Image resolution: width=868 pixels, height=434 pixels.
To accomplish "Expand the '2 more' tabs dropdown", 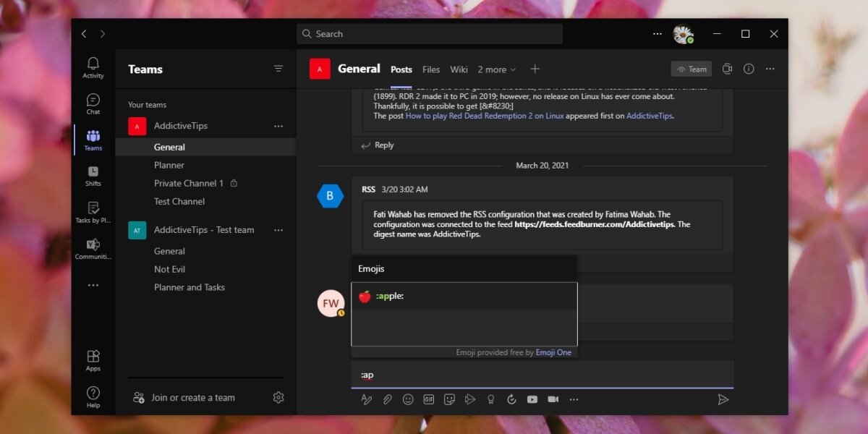I will coord(497,69).
